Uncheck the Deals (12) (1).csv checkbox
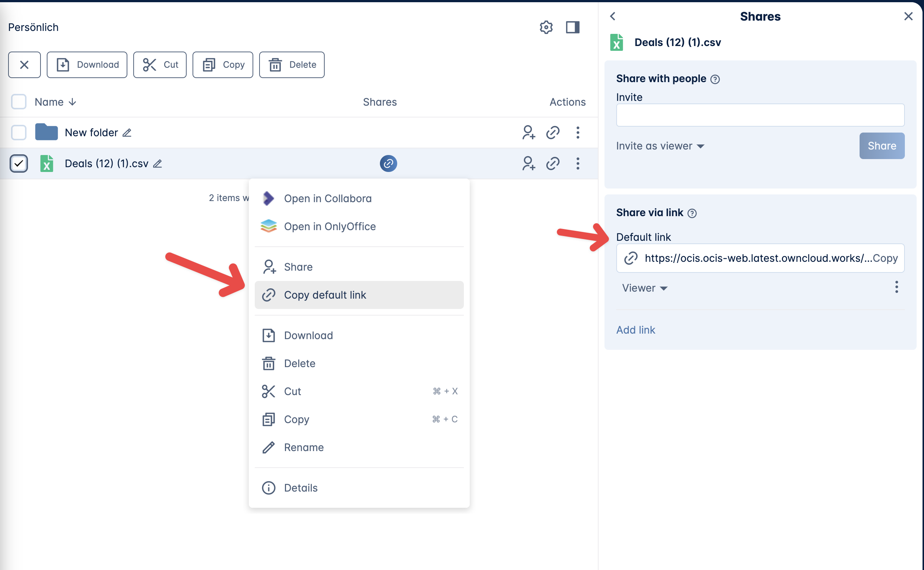 point(18,163)
